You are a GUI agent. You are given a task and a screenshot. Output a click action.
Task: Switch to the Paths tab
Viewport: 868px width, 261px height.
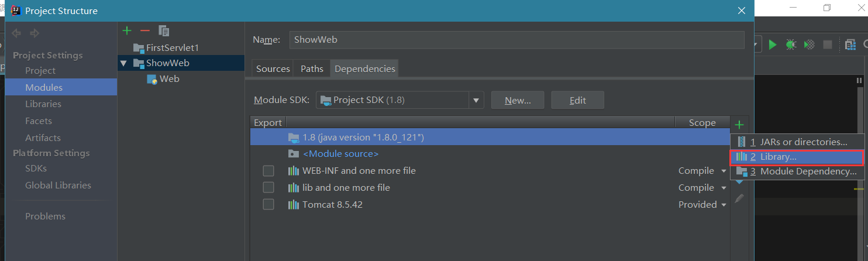(x=312, y=68)
